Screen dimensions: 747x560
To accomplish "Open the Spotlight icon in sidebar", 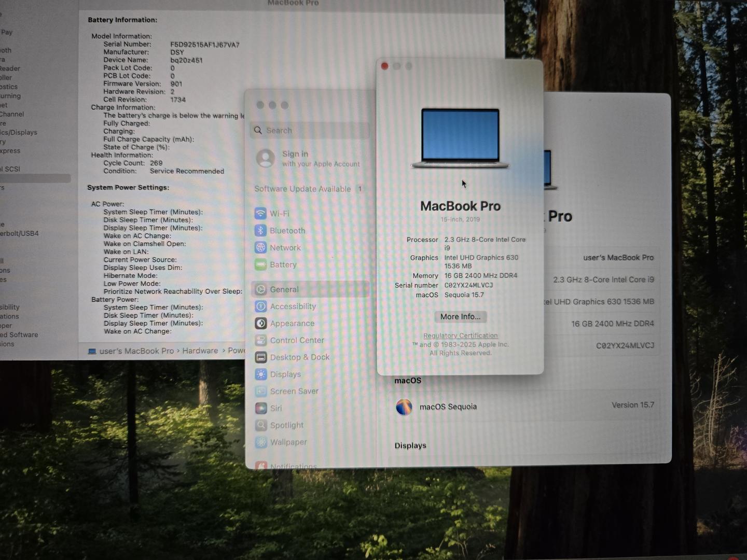I will [261, 425].
